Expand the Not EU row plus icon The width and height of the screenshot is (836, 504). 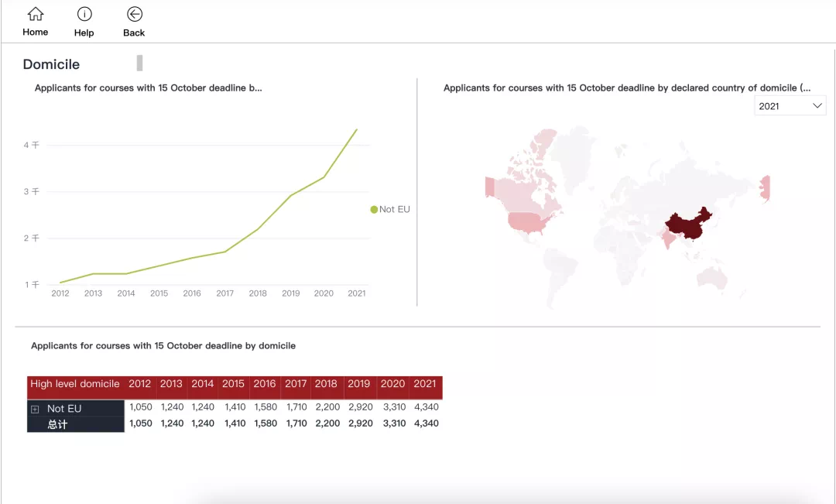(x=35, y=409)
